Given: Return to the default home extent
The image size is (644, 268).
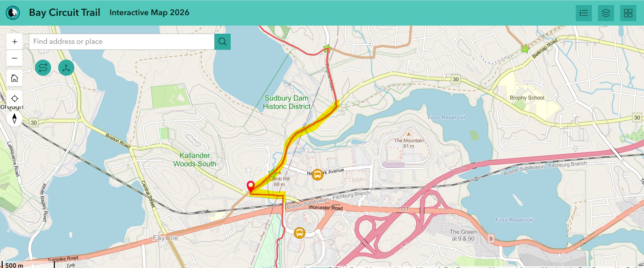Looking at the screenshot, I should coord(14,78).
